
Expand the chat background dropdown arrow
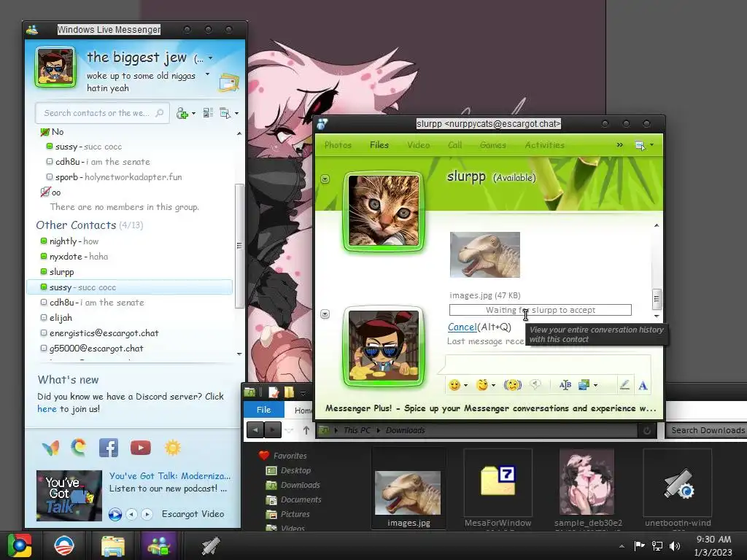tap(595, 385)
